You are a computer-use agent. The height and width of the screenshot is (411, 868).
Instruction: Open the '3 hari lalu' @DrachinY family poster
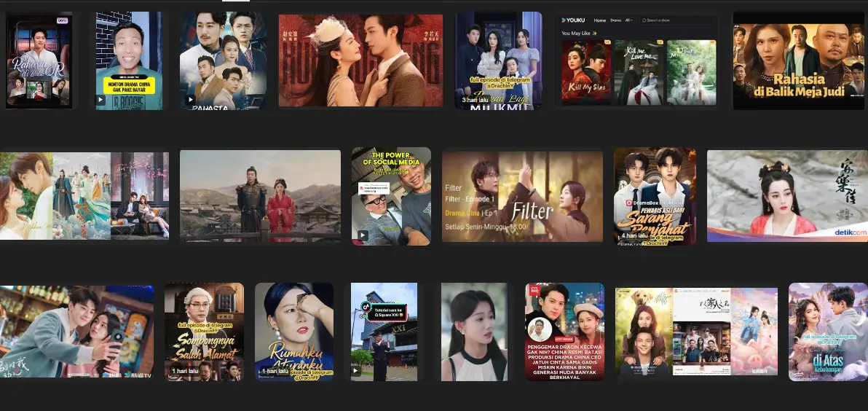pos(499,61)
